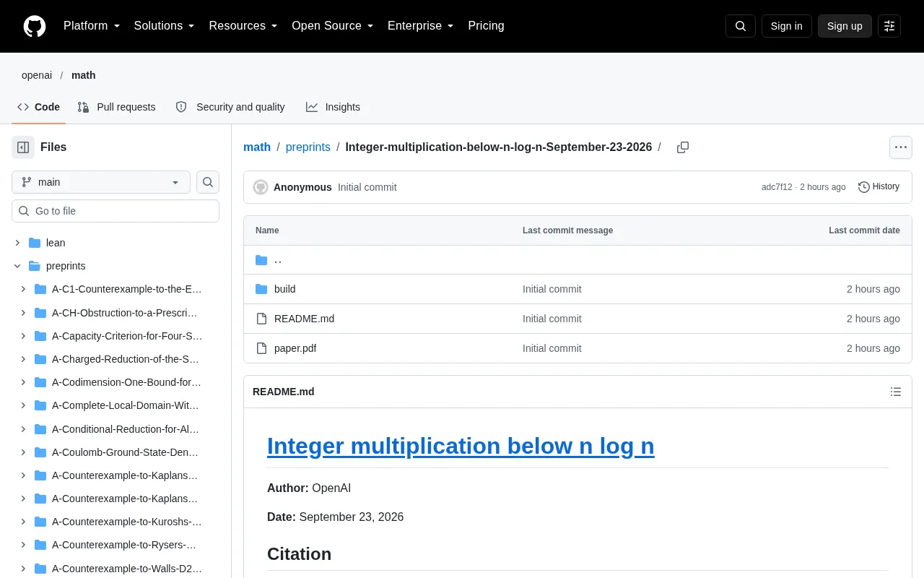Click the Go to file search field
The width and height of the screenshot is (924, 578).
115,211
